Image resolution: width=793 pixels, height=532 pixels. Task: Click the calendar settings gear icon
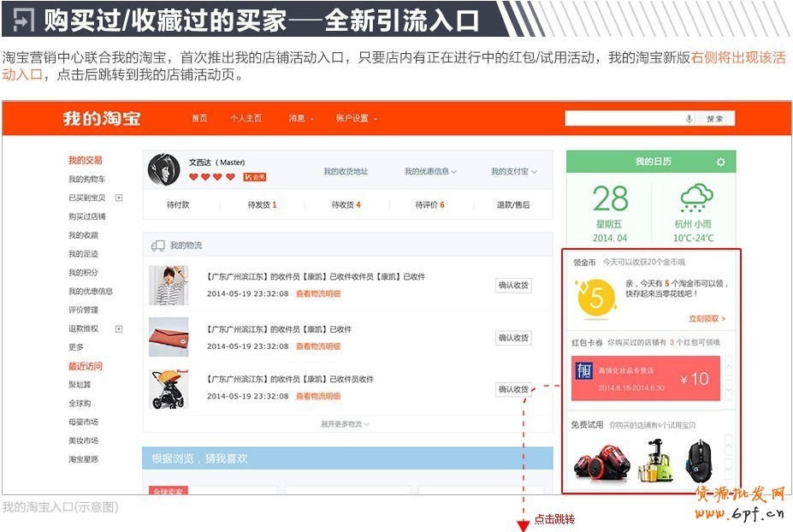pos(720,163)
